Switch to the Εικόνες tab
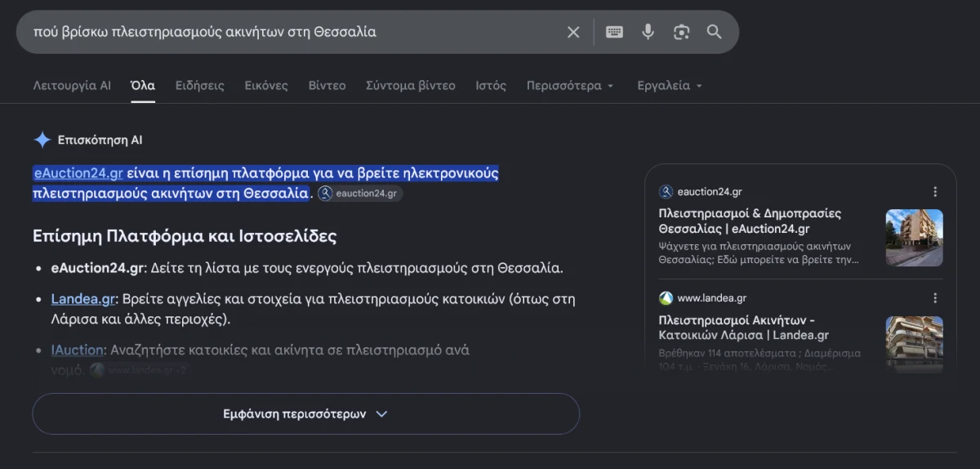This screenshot has width=980, height=469. pyautogui.click(x=266, y=85)
